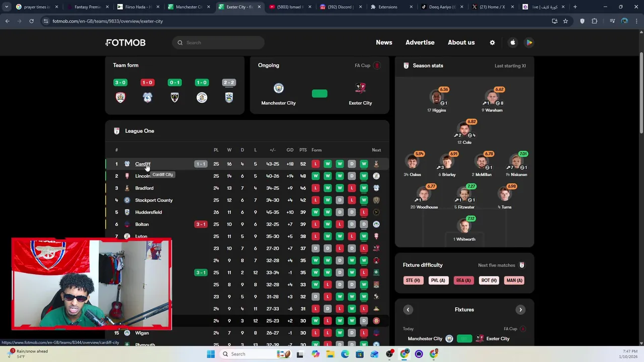Open Stockport County team link
This screenshot has width=644, height=362.
click(x=154, y=200)
